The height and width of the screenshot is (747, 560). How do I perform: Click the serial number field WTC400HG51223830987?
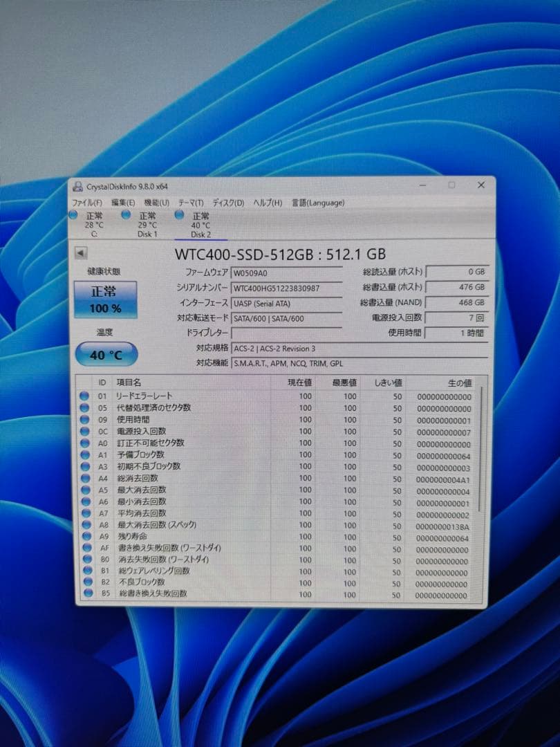pos(287,288)
